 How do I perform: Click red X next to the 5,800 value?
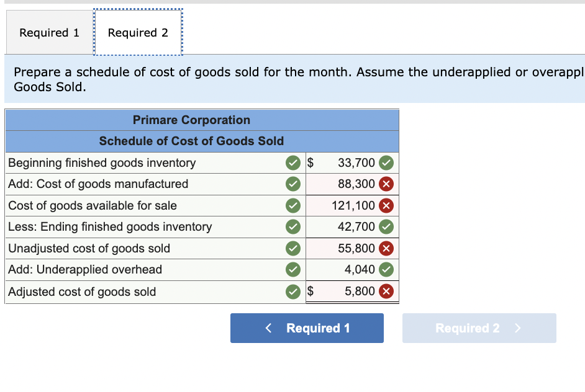386,292
